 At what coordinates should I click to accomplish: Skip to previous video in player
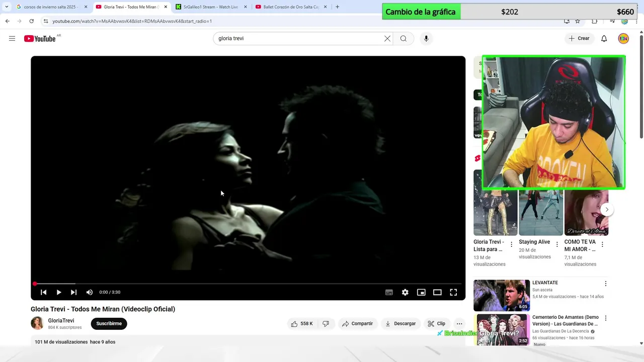point(44,292)
